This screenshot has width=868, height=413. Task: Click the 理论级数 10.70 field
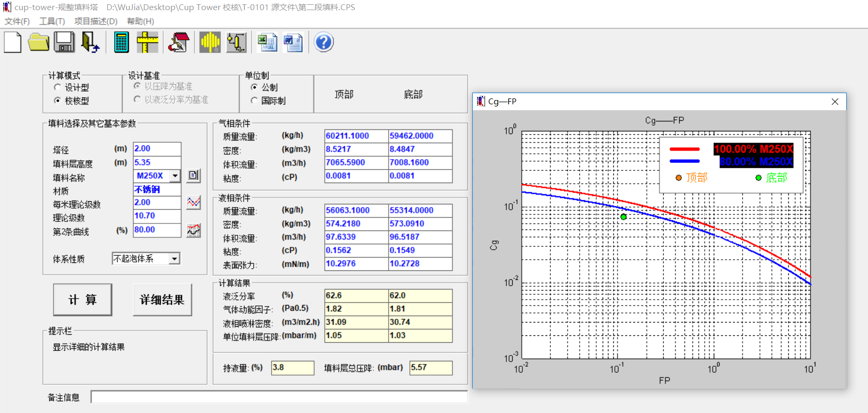click(157, 216)
